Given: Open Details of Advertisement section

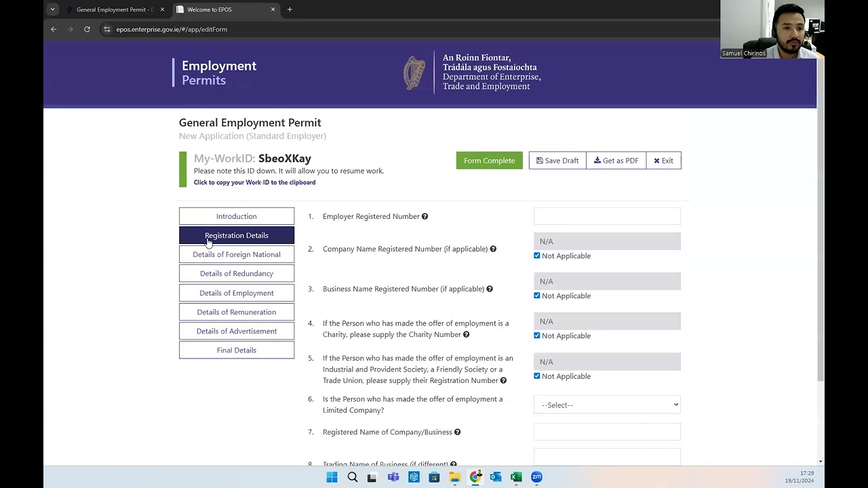Looking at the screenshot, I should (237, 331).
